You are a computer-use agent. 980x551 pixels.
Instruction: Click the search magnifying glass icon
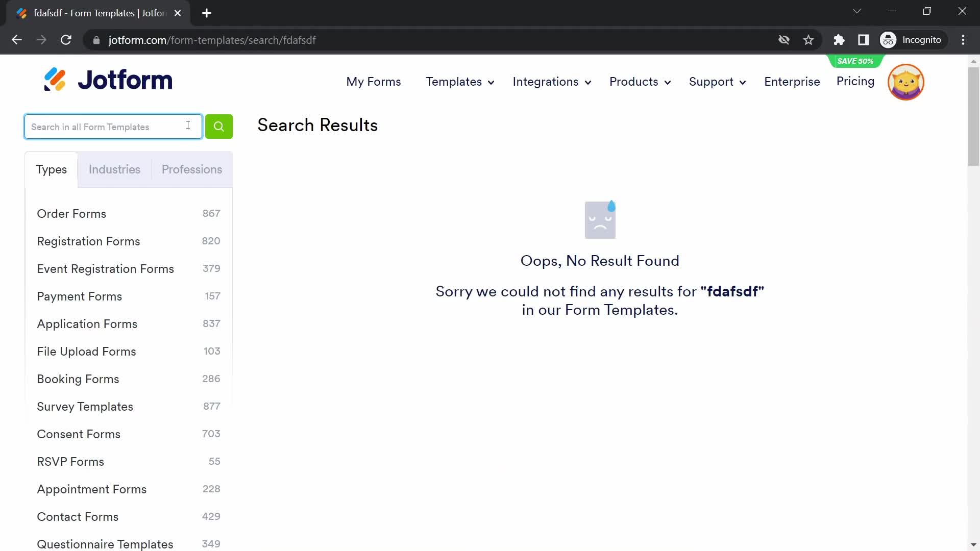(219, 127)
